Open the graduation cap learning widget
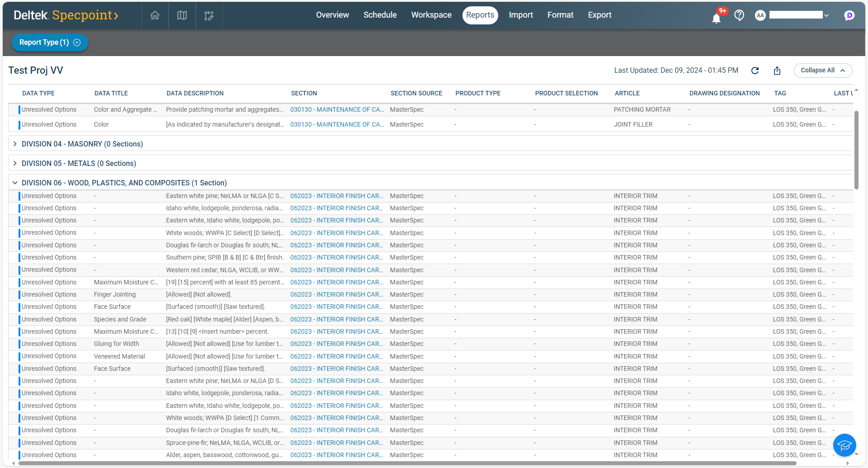The height and width of the screenshot is (468, 868). [844, 445]
